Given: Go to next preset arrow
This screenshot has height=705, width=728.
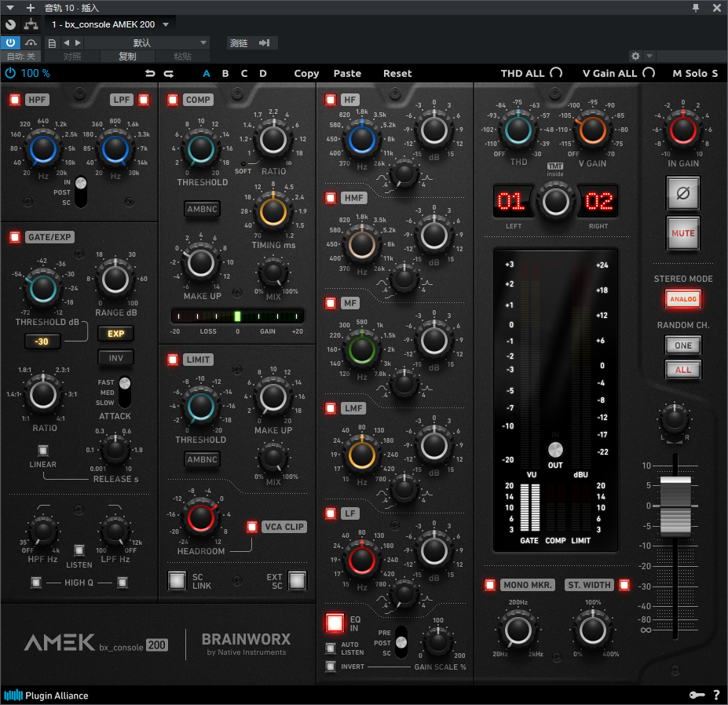Looking at the screenshot, I should point(78,42).
